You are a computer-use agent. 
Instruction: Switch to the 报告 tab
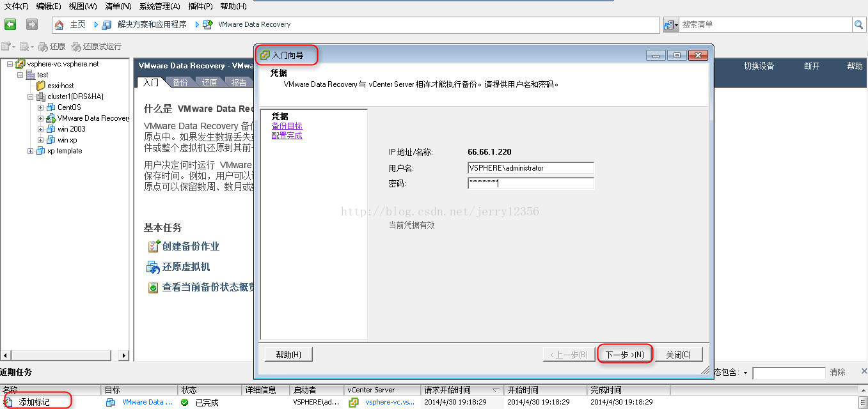[x=239, y=82]
